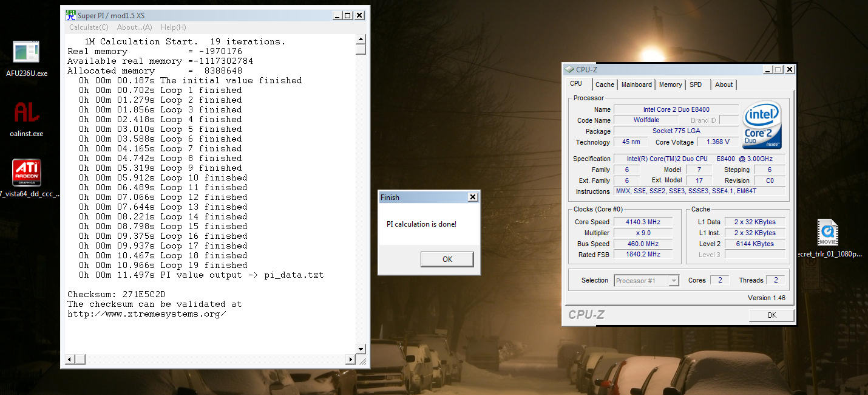Screen dimensions: 868x395
Task: Click OK button in CPU-Z window
Action: tap(771, 315)
